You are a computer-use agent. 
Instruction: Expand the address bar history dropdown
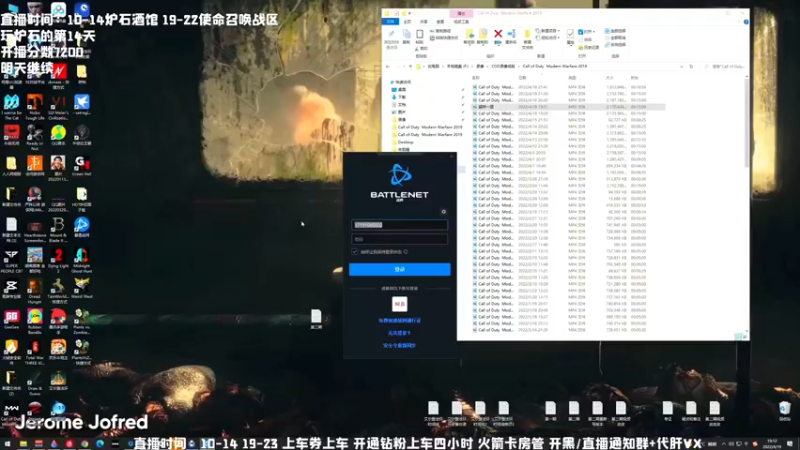pos(682,66)
